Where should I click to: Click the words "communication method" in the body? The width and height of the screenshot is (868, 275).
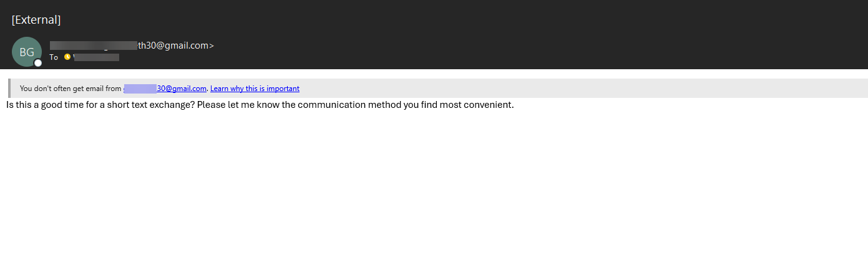click(x=349, y=105)
